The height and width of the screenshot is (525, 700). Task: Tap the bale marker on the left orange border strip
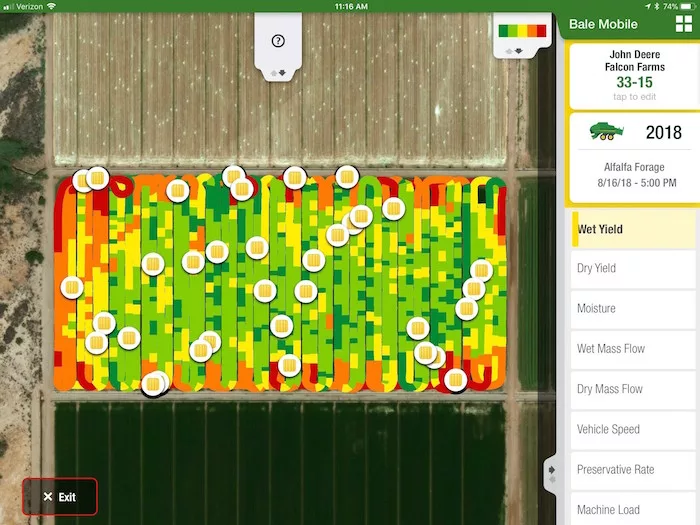72,288
